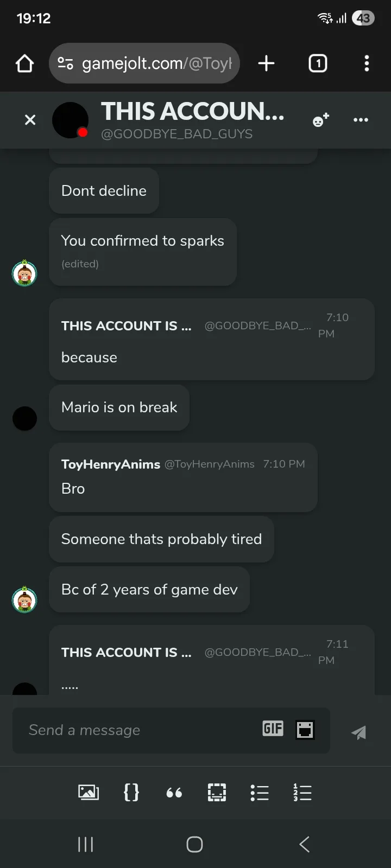
Task: Toggle blockquote formatting
Action: [x=174, y=793]
